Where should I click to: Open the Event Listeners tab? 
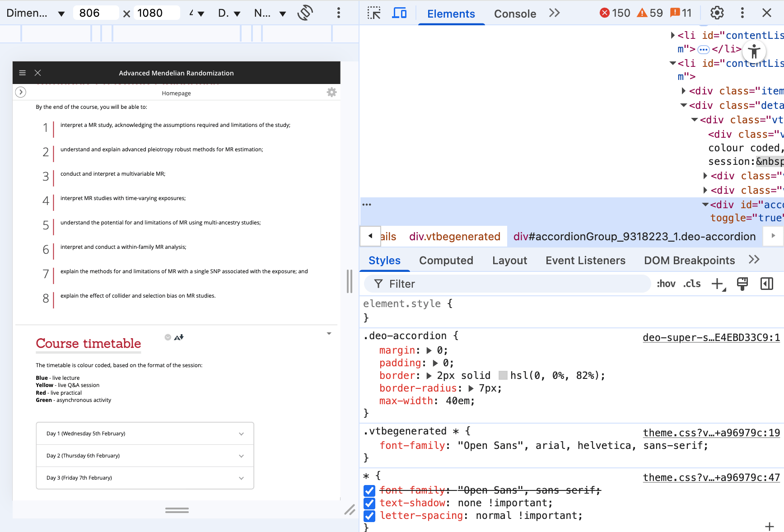(x=585, y=261)
